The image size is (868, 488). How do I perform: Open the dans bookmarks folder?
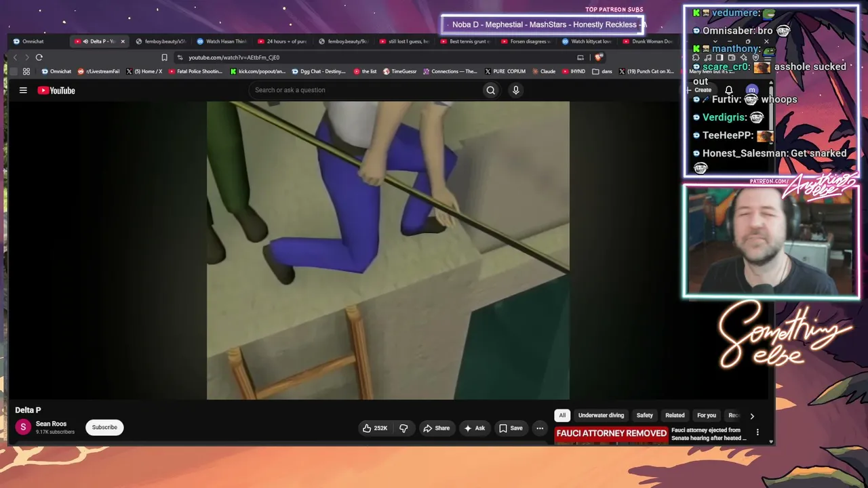coord(602,71)
